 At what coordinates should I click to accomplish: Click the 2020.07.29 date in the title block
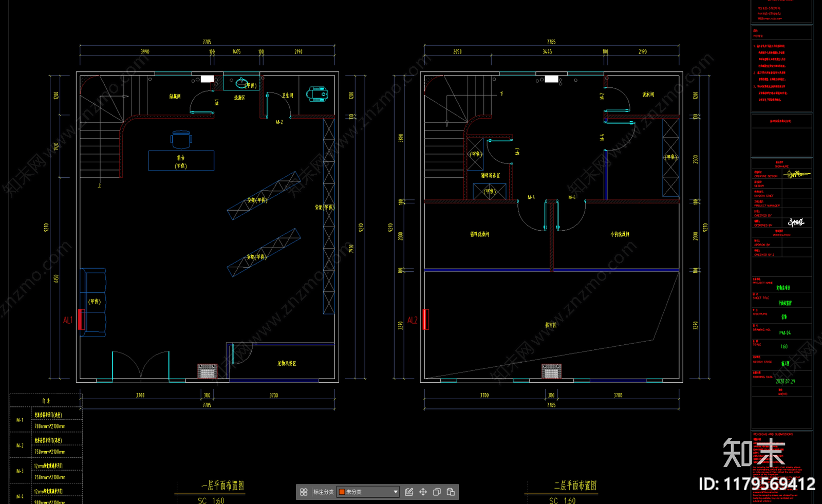coord(785,381)
